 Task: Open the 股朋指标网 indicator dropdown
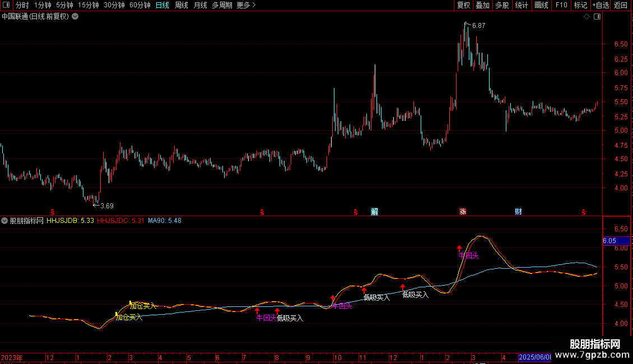[x=4, y=221]
